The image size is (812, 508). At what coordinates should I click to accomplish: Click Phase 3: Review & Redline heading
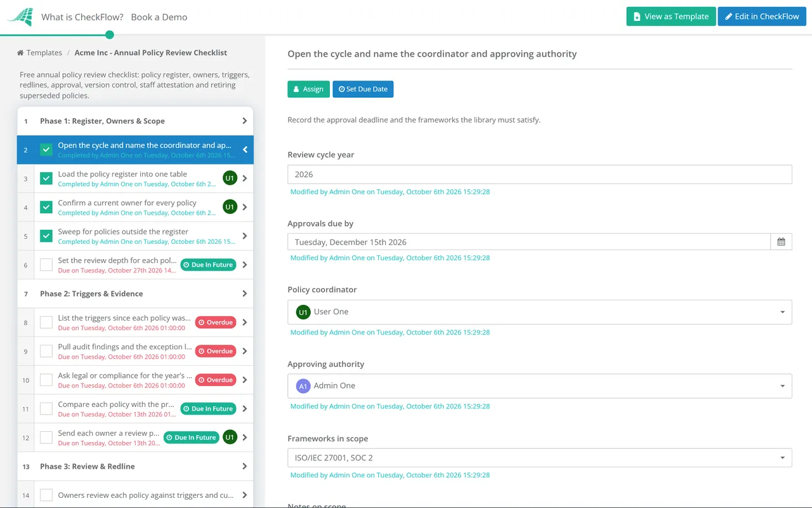click(x=88, y=466)
